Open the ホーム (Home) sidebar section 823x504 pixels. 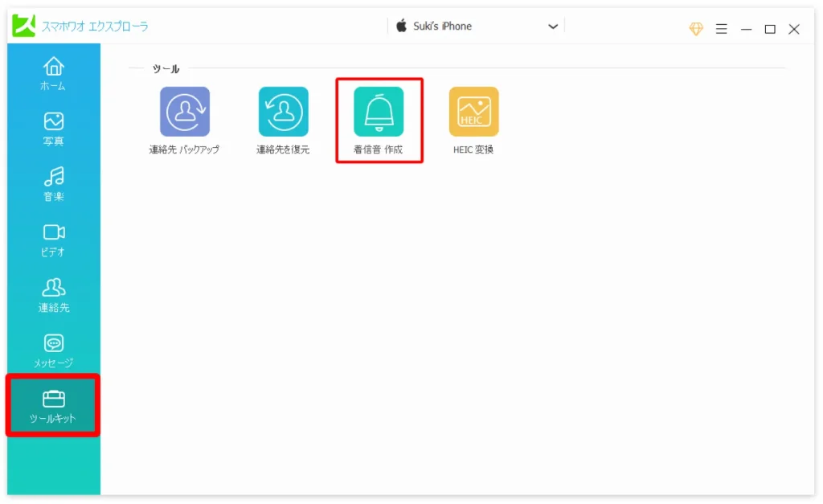[54, 73]
